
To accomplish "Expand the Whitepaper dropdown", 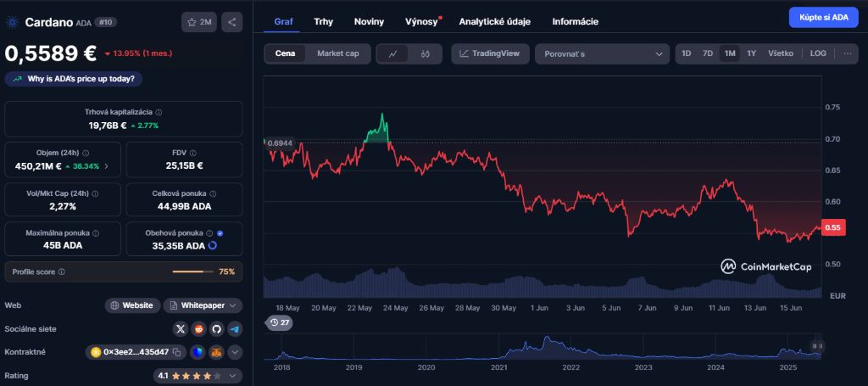I will coord(203,305).
